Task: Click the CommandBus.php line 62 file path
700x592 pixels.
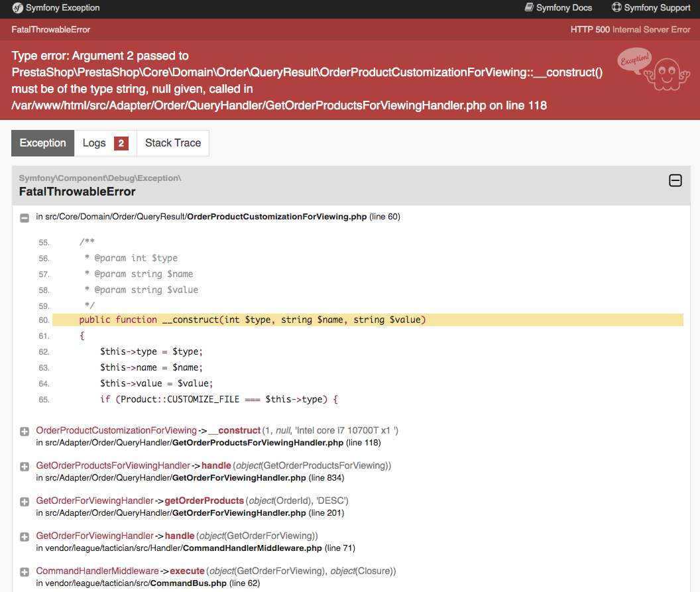Action: tap(148, 583)
